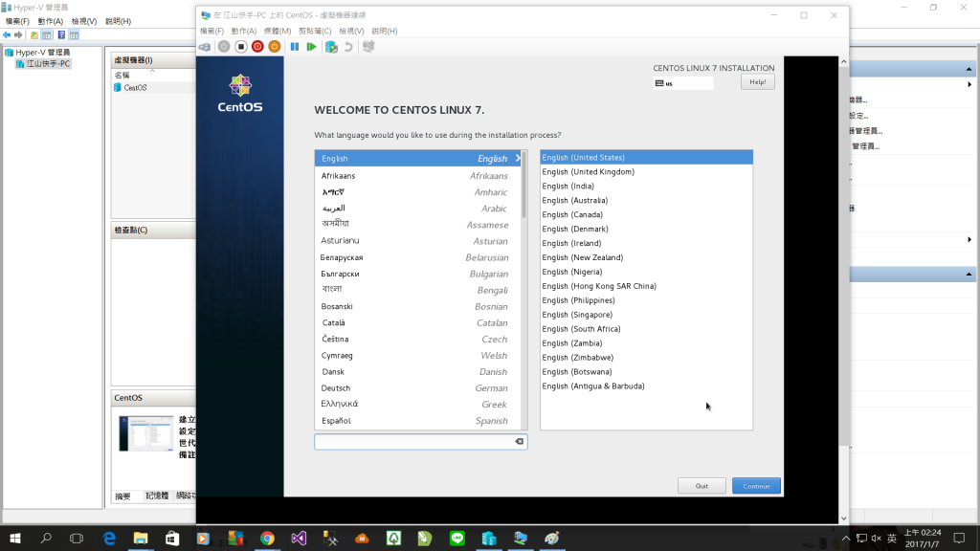Choose English (Singapore) locale
Screen dimensions: 980x551
coord(646,315)
